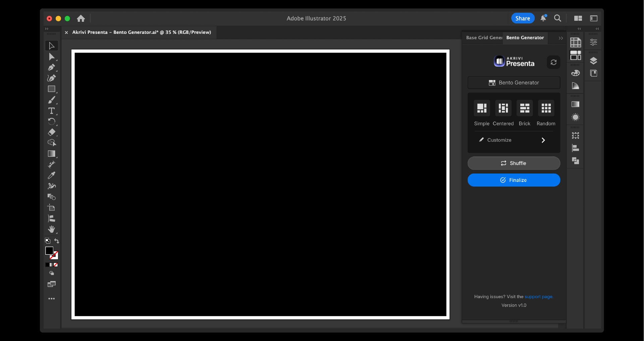Open the search magnifier
The image size is (644, 341).
[x=558, y=18]
